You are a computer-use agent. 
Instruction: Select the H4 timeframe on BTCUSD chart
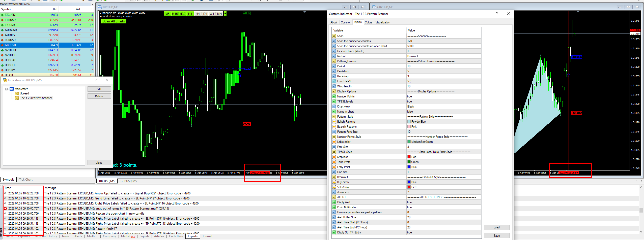click(198, 14)
